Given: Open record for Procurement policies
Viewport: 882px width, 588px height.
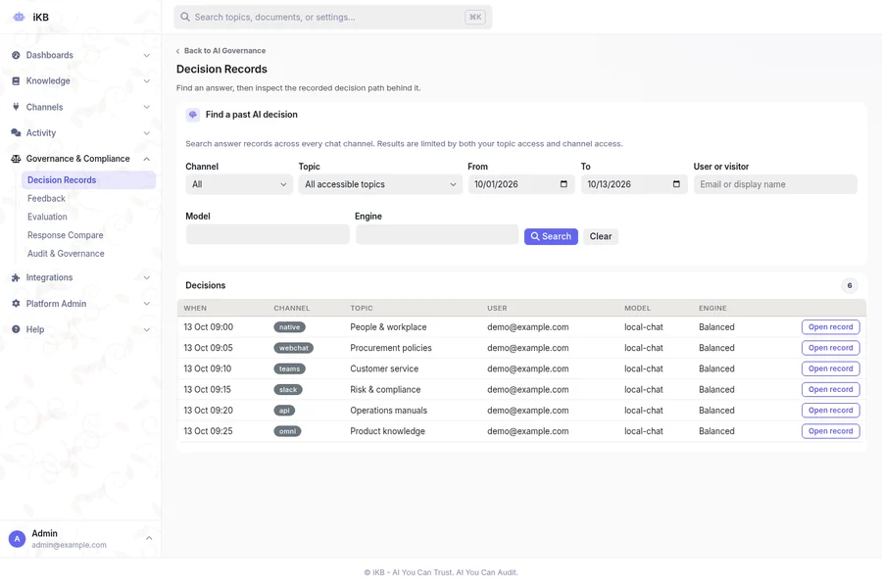Looking at the screenshot, I should 830,348.
